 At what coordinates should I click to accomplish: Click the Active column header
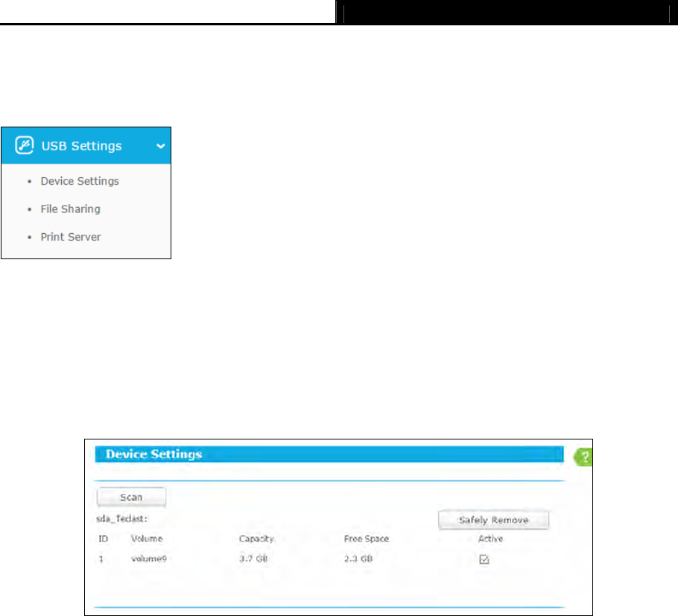[x=490, y=539]
